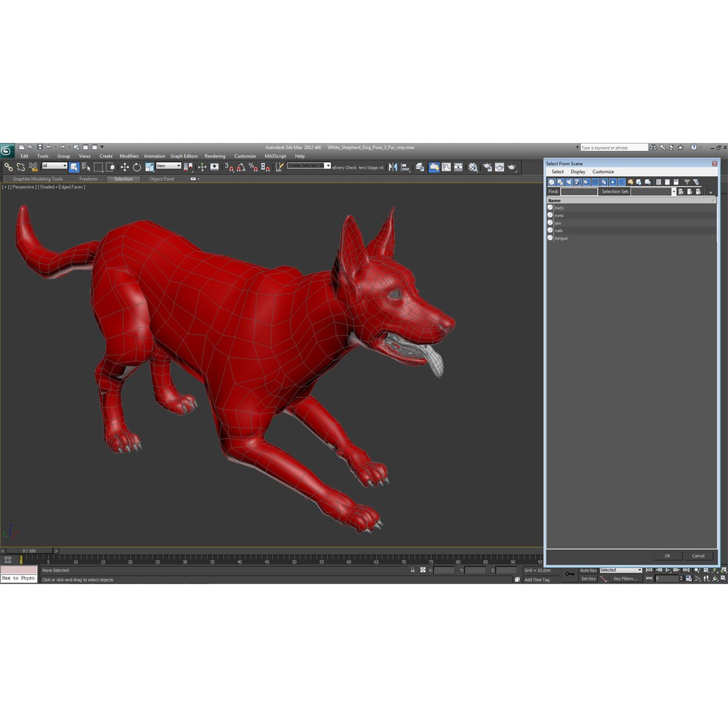Click the Align tool icon
728x728 pixels.
click(x=406, y=167)
